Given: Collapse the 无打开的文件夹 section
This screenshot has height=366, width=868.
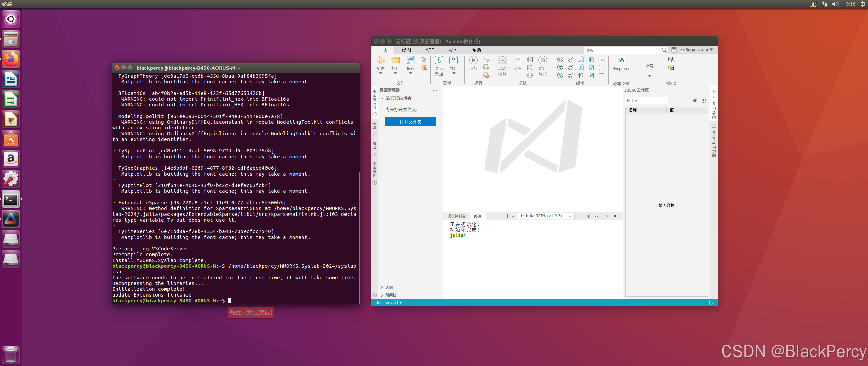Looking at the screenshot, I should coord(411,98).
